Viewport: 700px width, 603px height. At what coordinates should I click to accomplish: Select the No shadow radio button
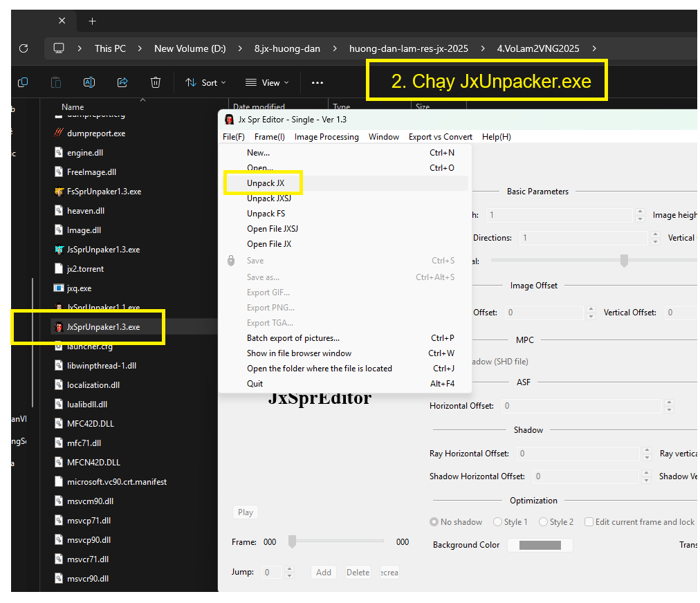tap(434, 522)
